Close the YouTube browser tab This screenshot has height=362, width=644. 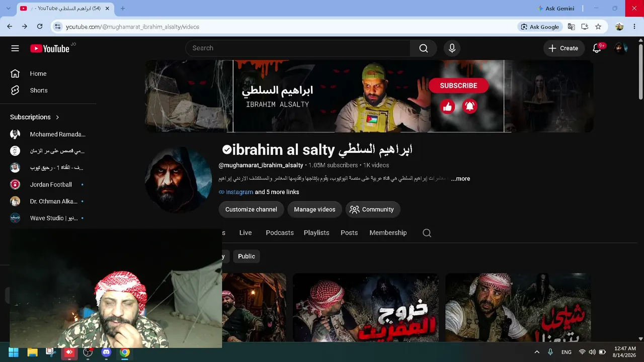[107, 9]
